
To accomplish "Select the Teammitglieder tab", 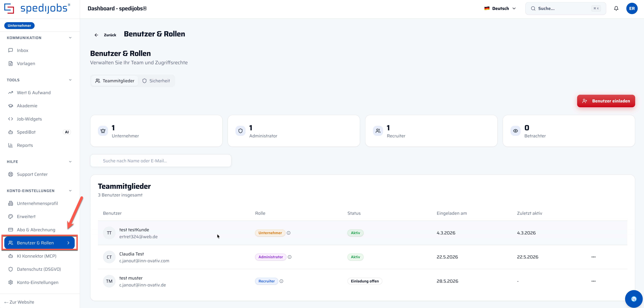I will point(115,81).
